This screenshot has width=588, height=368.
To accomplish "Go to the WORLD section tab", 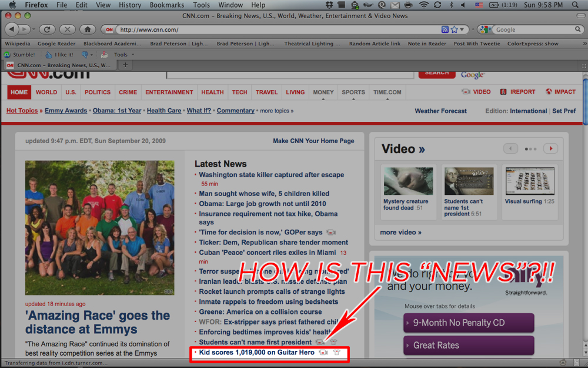I will (x=46, y=92).
